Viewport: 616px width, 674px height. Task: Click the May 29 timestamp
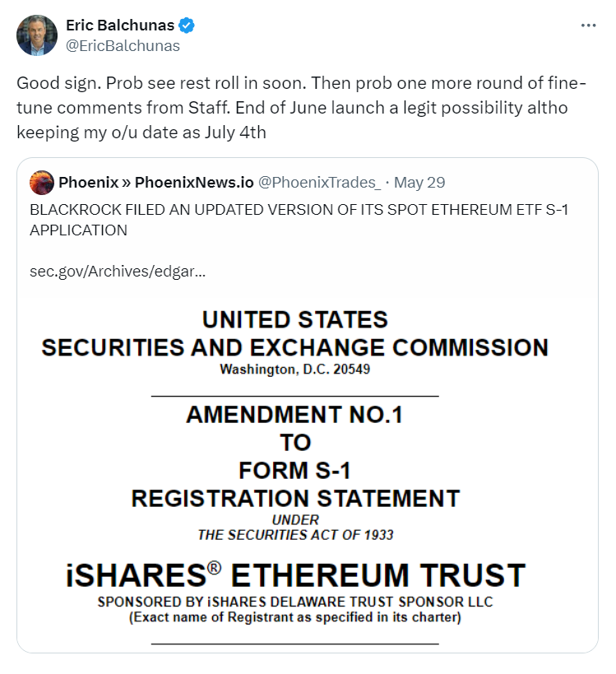419,182
